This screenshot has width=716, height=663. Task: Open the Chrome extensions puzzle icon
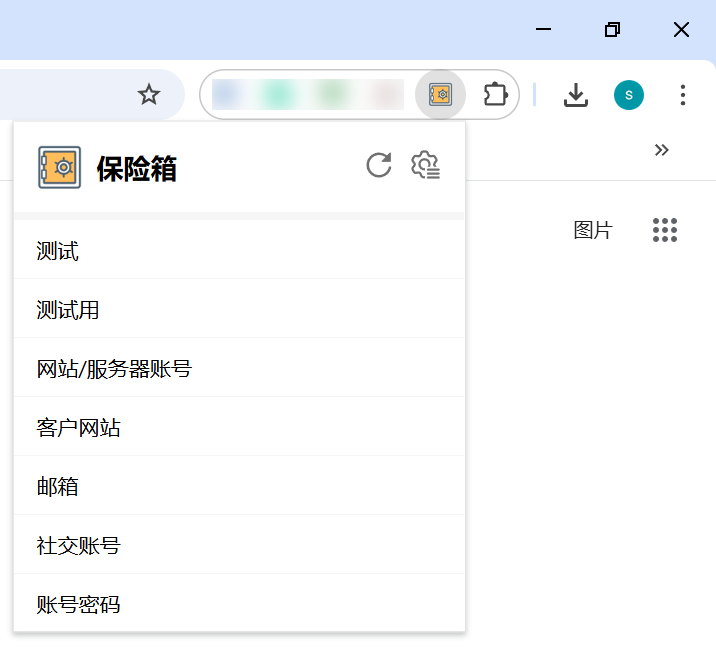click(x=495, y=95)
